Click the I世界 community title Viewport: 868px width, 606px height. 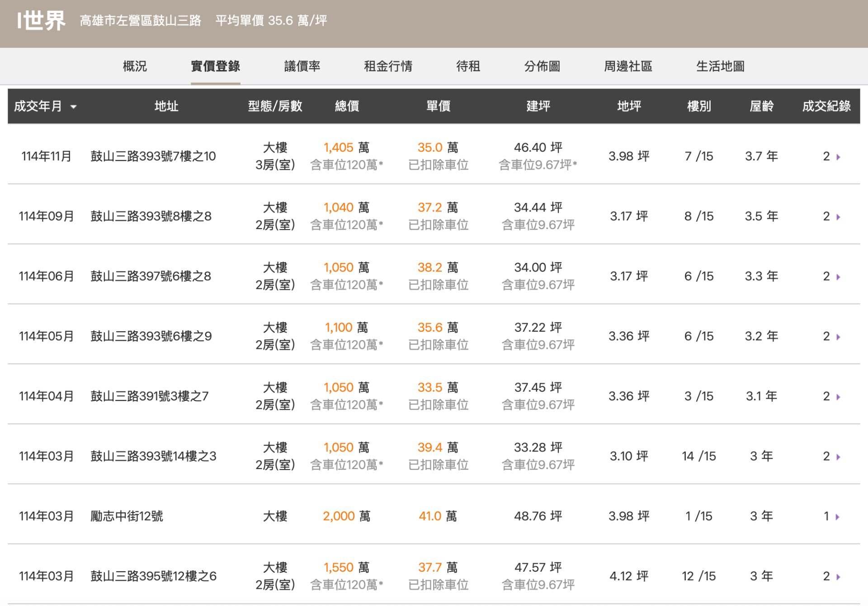pos(42,21)
